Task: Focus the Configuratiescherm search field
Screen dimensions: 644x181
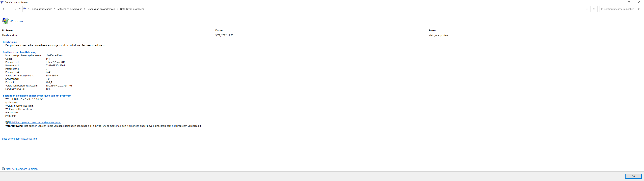Action: click(x=618, y=9)
